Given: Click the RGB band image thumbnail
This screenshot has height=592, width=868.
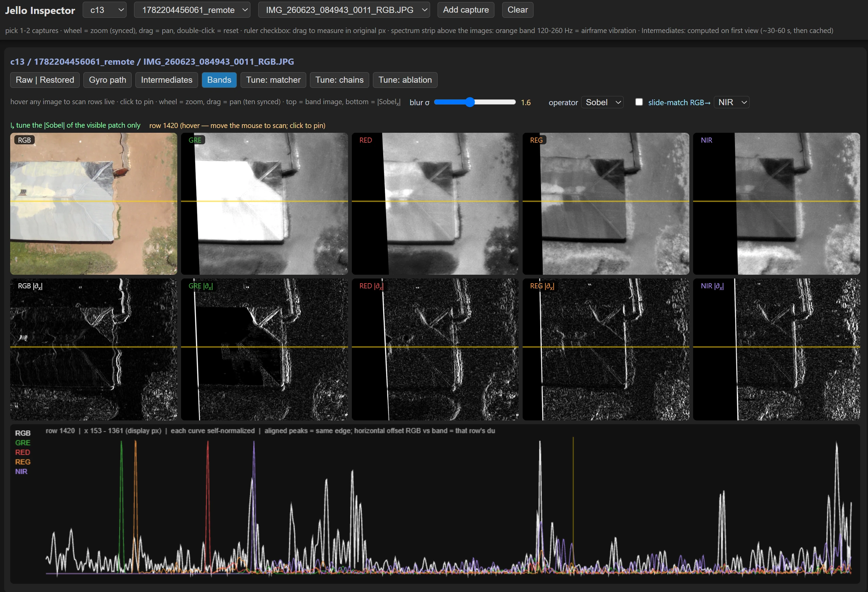Looking at the screenshot, I should pos(94,204).
